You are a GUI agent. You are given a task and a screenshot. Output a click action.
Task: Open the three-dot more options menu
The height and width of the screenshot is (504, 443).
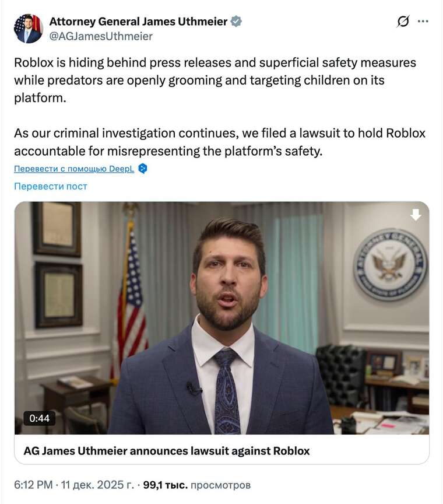pyautogui.click(x=423, y=22)
